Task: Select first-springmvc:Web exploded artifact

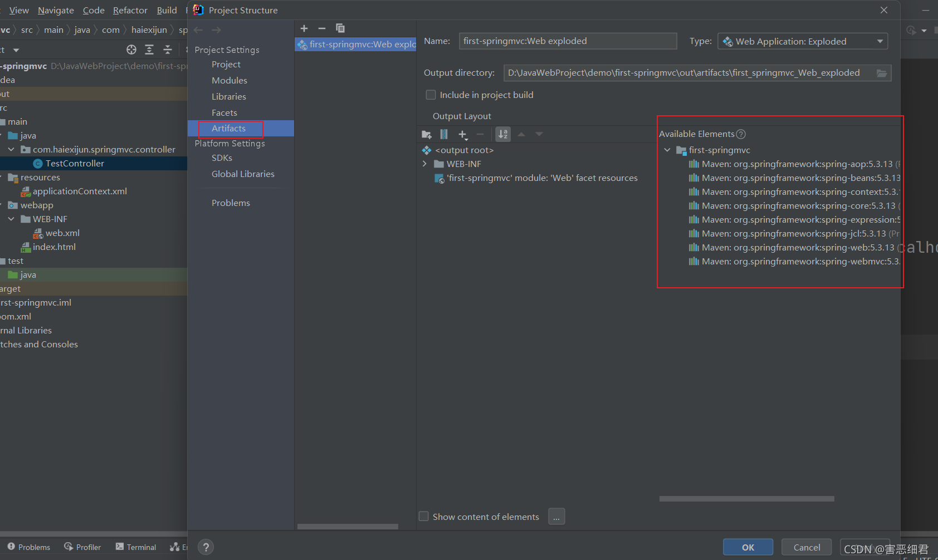Action: [x=355, y=45]
